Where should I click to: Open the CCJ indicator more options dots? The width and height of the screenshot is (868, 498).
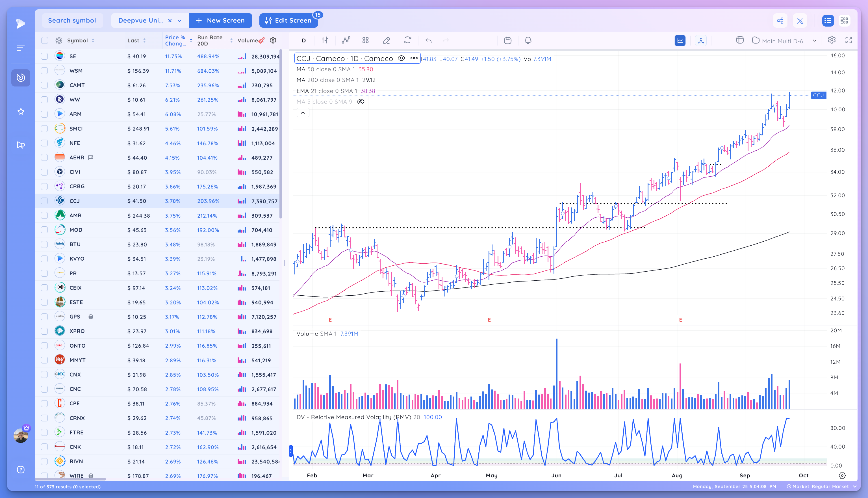pos(414,58)
